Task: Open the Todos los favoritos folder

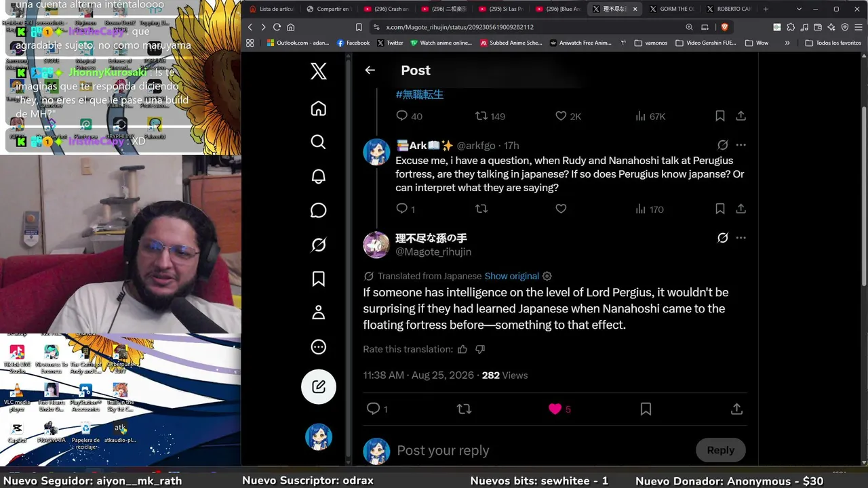Action: click(833, 43)
